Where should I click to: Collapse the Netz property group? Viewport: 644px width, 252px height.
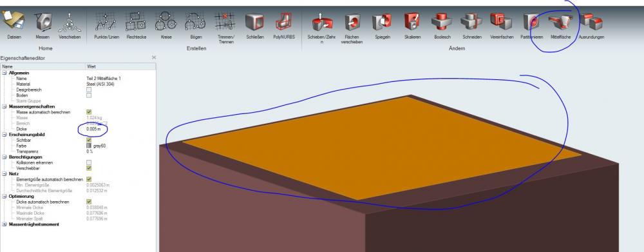point(5,174)
